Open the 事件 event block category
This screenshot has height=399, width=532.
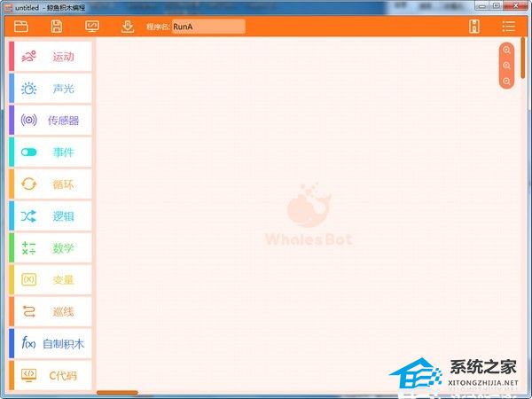(51, 152)
